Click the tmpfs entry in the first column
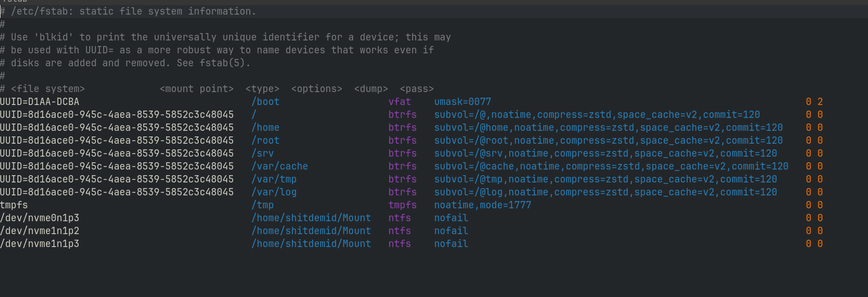 [x=14, y=205]
